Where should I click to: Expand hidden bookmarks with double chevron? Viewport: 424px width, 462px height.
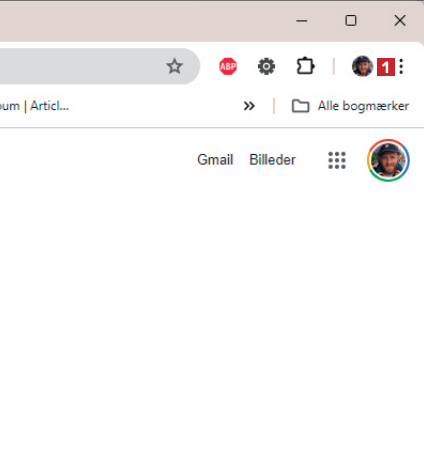pyautogui.click(x=249, y=106)
